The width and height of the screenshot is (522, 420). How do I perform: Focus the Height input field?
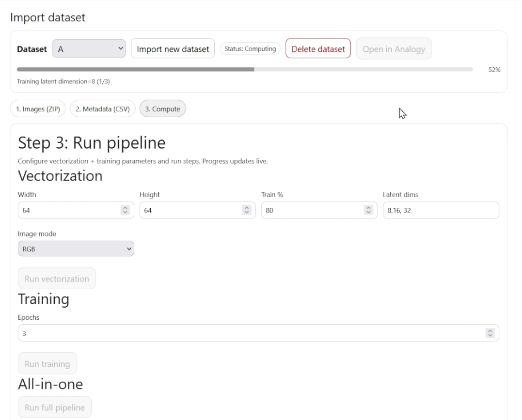point(190,210)
